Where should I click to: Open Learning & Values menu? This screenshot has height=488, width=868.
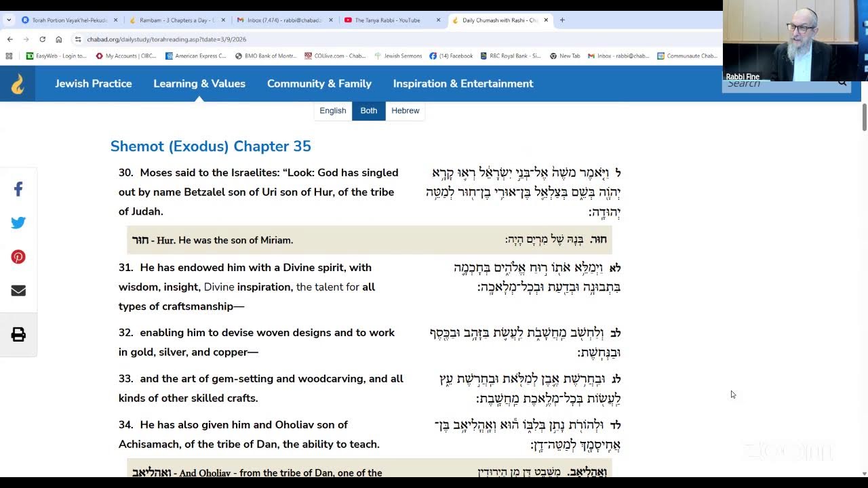[199, 83]
